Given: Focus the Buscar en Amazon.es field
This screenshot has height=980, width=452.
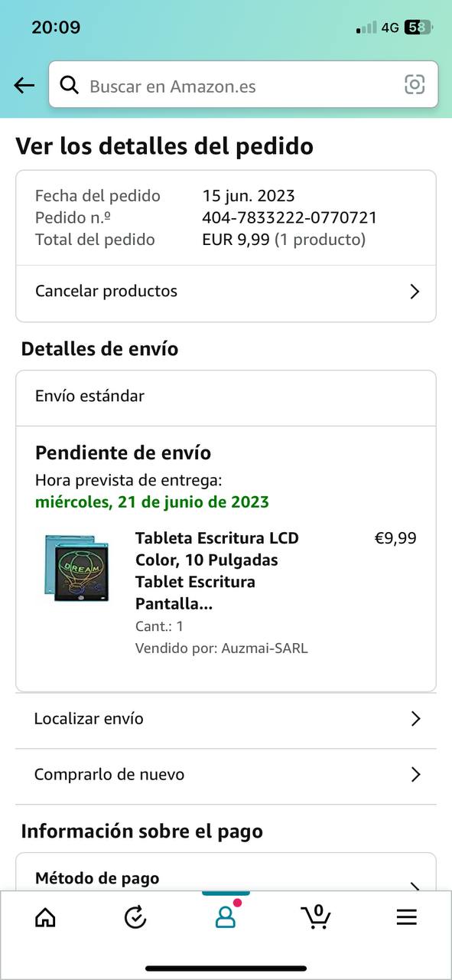Looking at the screenshot, I should (243, 84).
